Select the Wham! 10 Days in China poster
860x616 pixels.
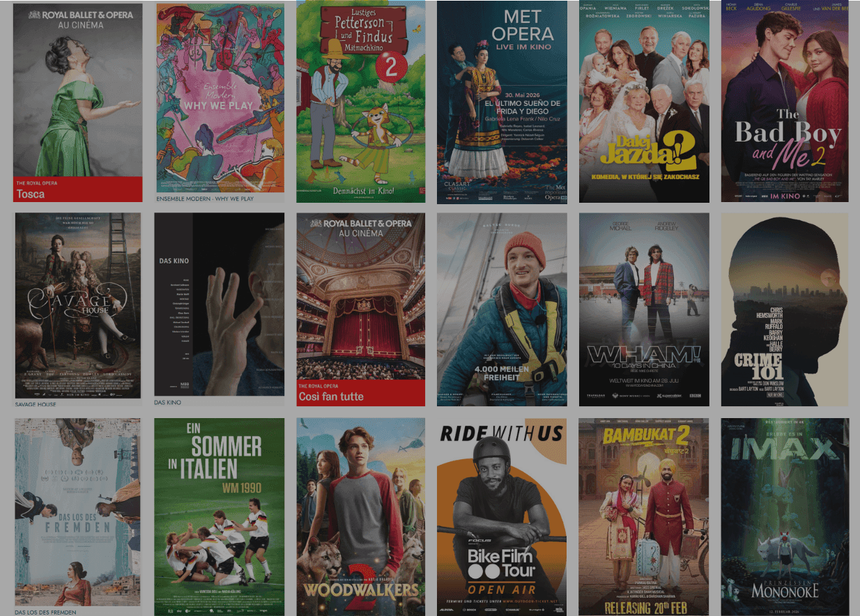pyautogui.click(x=644, y=309)
